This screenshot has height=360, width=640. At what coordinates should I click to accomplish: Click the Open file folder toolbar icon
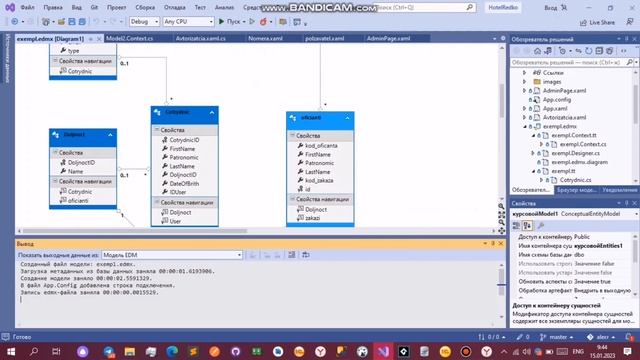click(x=61, y=22)
